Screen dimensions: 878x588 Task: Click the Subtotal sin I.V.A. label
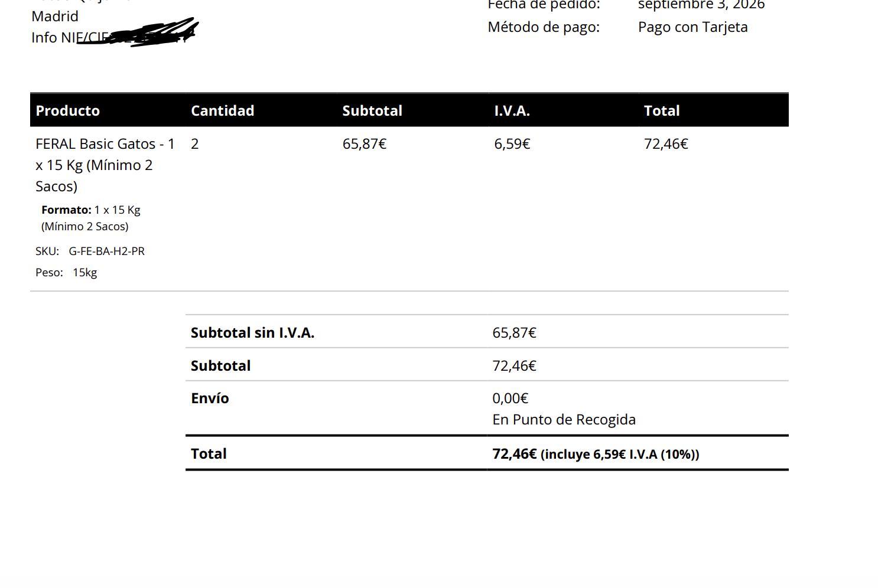pos(252,332)
